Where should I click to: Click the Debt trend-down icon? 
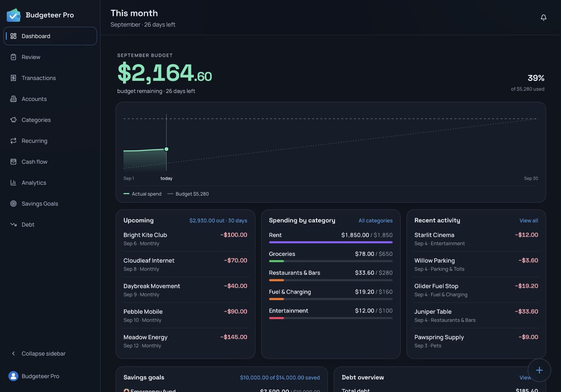(13, 224)
